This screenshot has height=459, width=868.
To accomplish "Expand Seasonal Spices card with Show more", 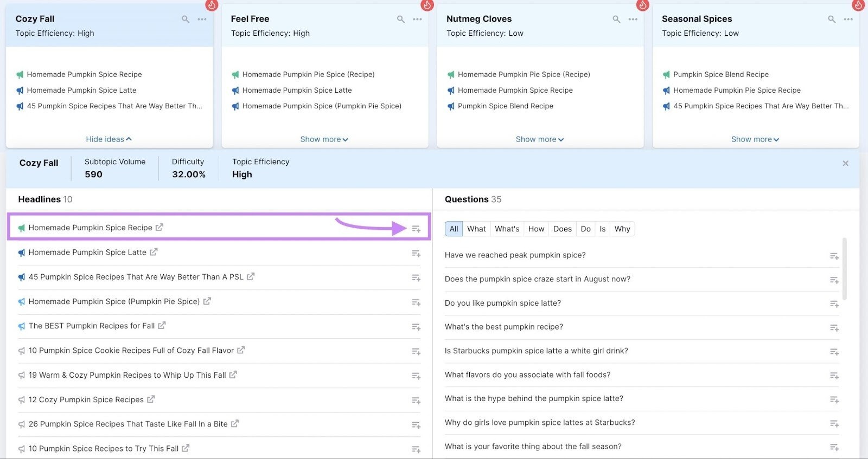I will coord(755,139).
